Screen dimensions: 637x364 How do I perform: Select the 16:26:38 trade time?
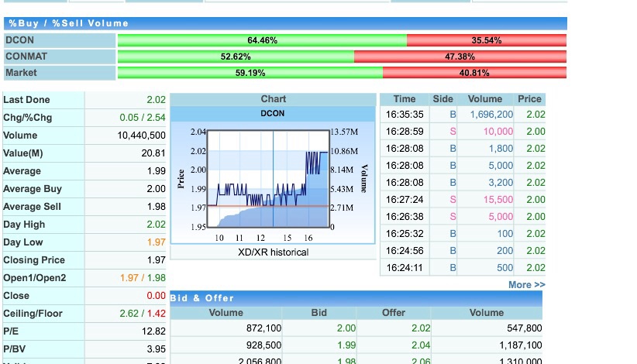(405, 217)
